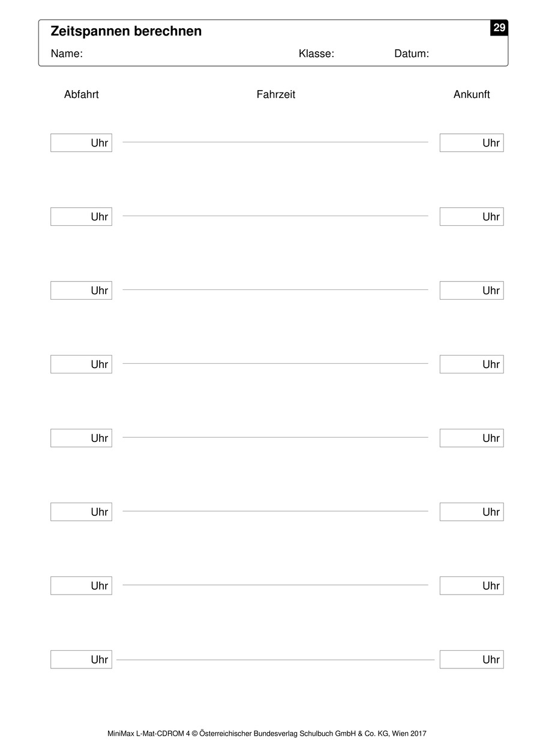Image resolution: width=534 pixels, height=756 pixels.
Task: Click the Klasse field label
Action: pyautogui.click(x=316, y=53)
